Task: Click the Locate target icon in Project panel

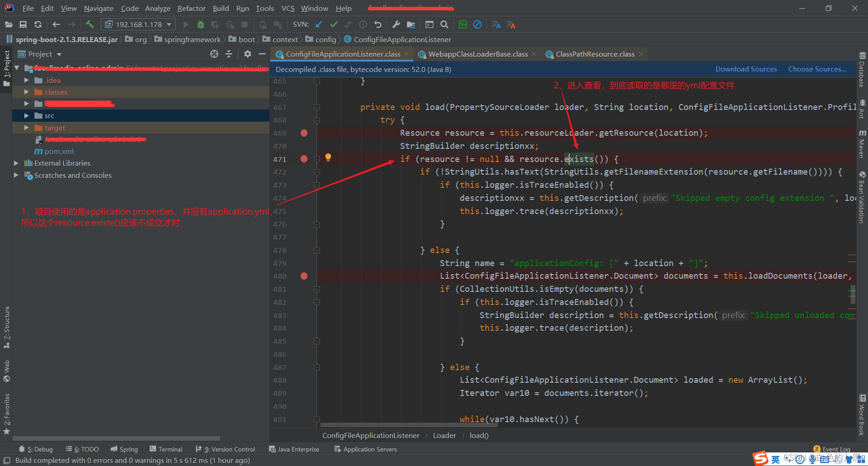Action: (214, 54)
